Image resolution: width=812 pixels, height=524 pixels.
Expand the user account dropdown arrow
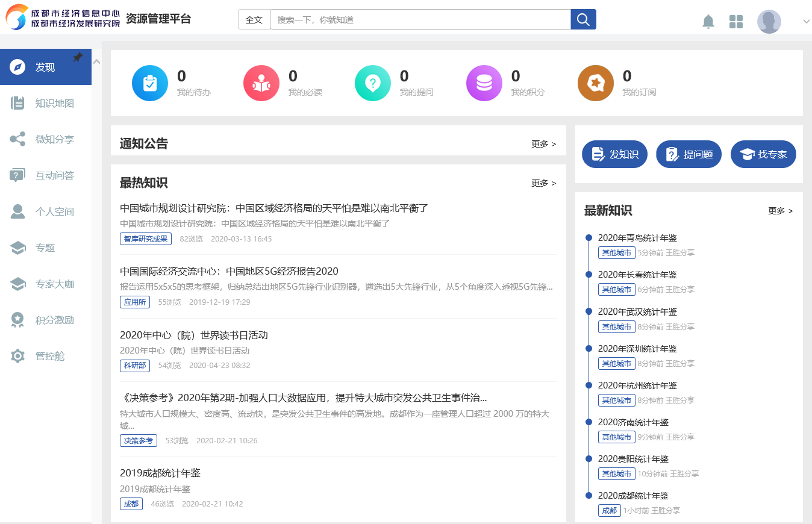(807, 21)
